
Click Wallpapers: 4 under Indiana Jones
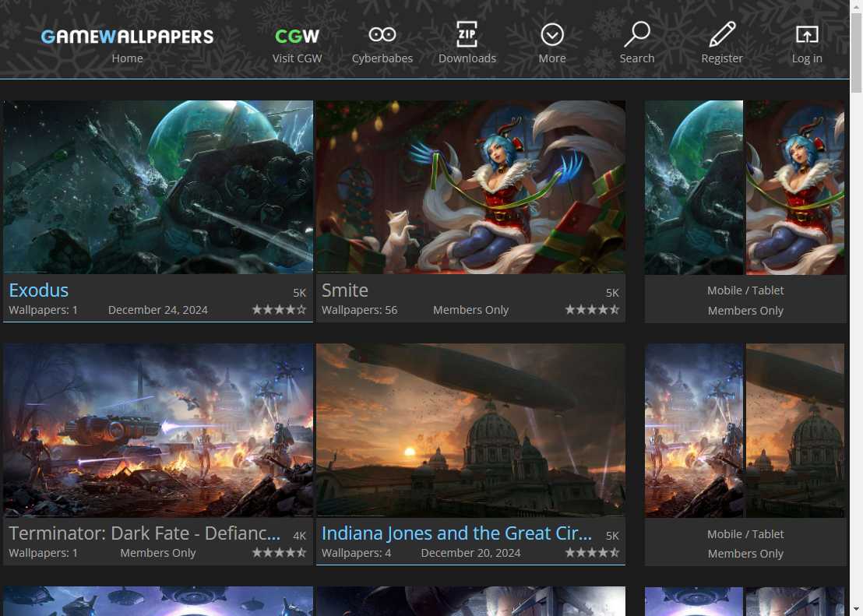[x=356, y=553]
